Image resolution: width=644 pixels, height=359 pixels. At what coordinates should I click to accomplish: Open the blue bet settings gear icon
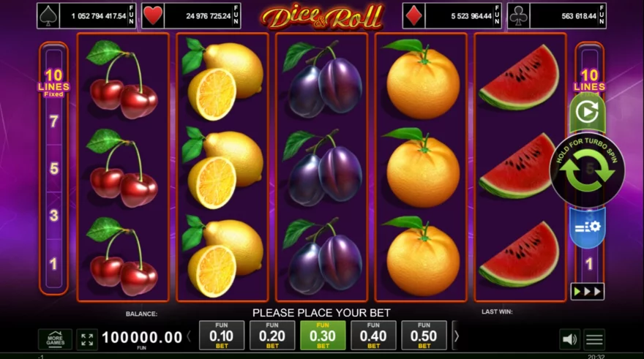tap(588, 227)
